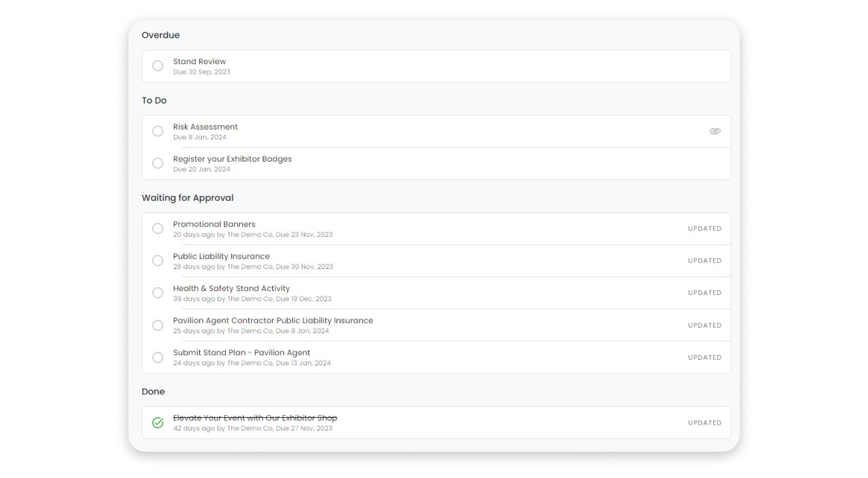This screenshot has width=868, height=478.
Task: Open the Elevate Your Event task
Action: click(256, 417)
